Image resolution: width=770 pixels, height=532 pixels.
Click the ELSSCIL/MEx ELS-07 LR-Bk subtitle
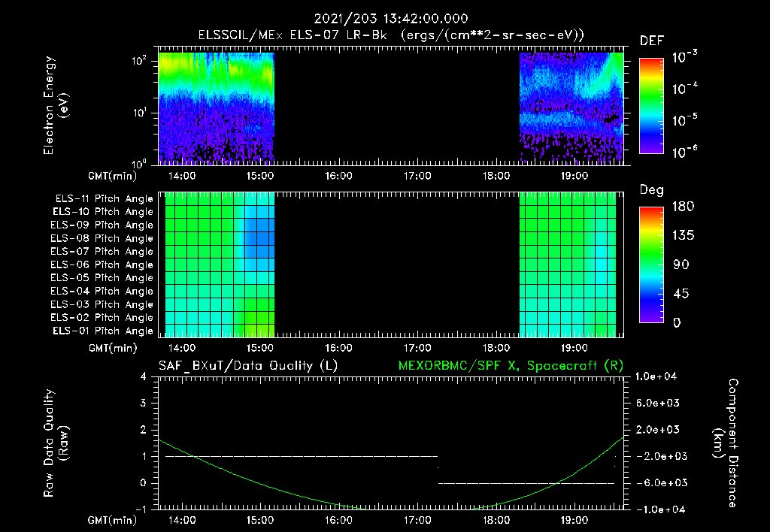click(391, 35)
